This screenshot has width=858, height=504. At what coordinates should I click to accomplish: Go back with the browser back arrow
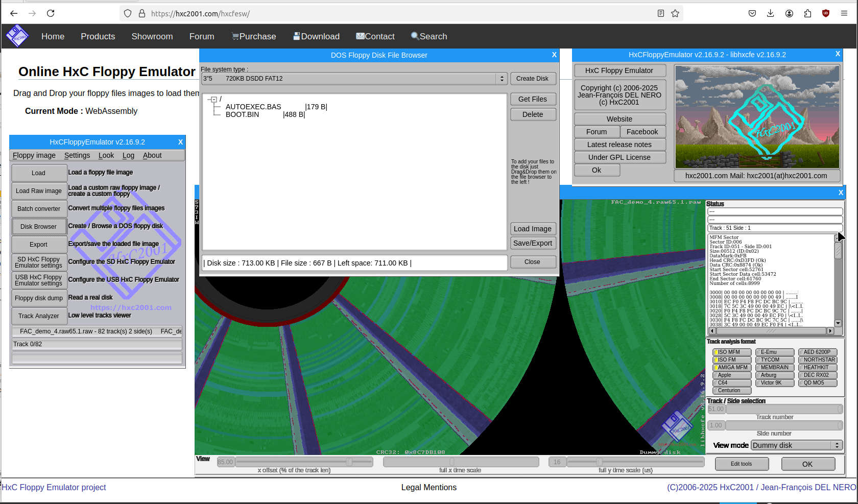14,13
